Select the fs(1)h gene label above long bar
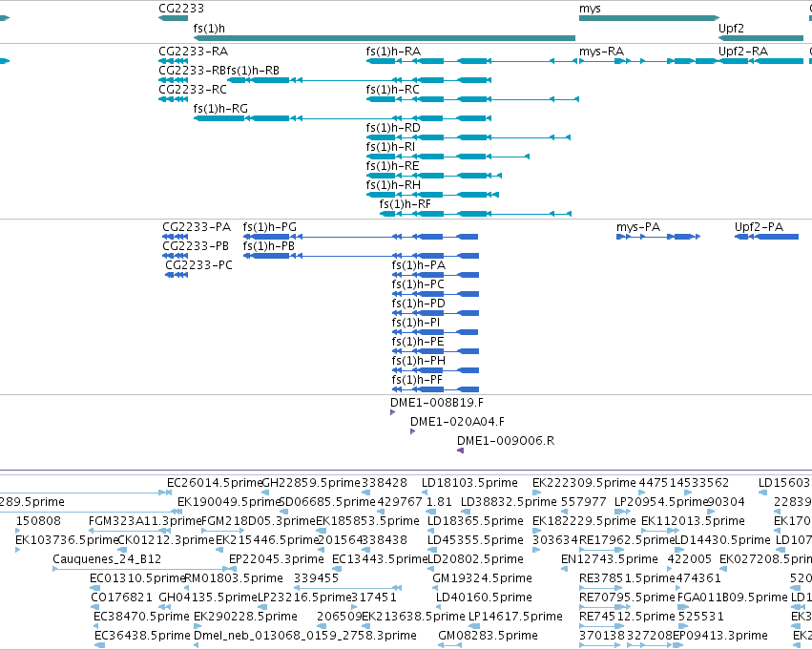The image size is (812, 650). pyautogui.click(x=209, y=28)
